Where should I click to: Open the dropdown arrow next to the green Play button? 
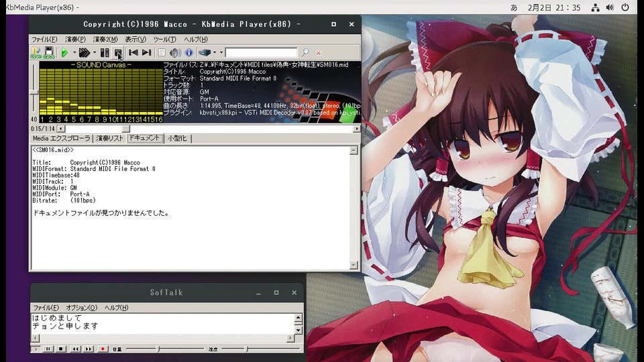[74, 52]
